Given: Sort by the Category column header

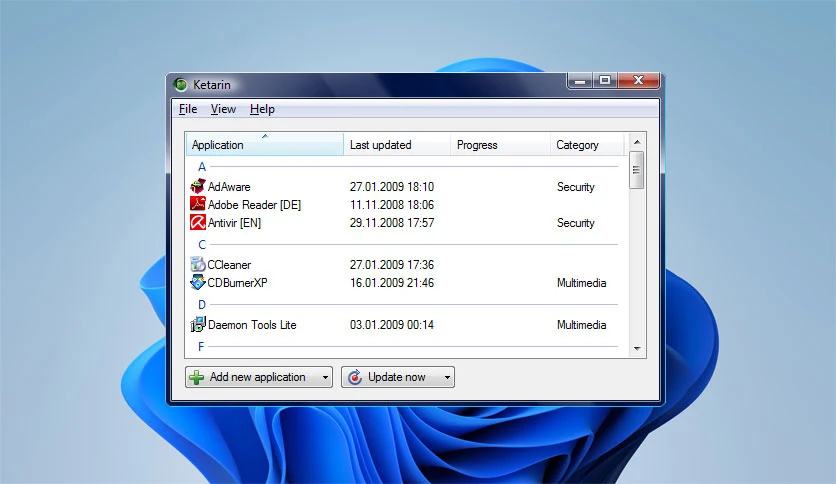Looking at the screenshot, I should (x=586, y=144).
